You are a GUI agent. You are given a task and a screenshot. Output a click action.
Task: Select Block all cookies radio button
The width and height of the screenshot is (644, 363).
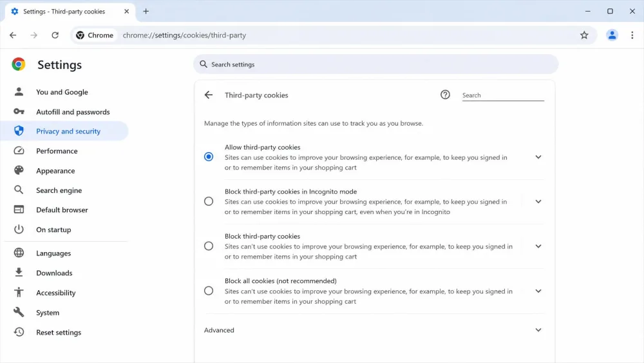[209, 291]
